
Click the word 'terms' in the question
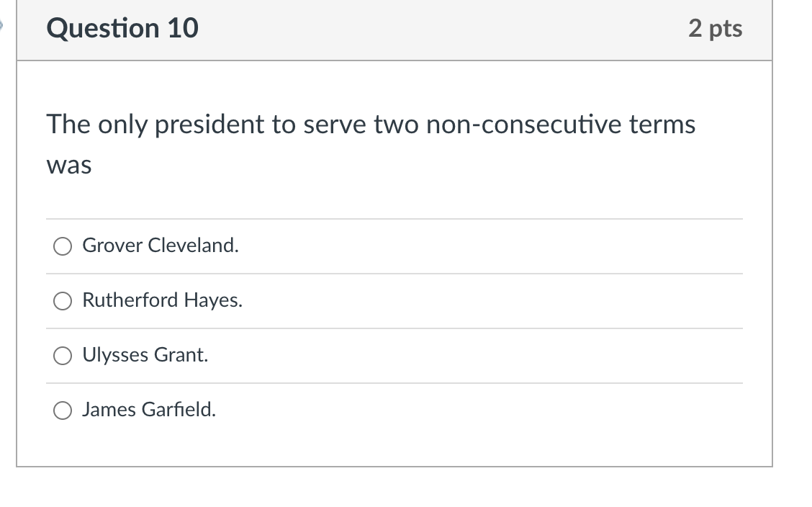(662, 125)
